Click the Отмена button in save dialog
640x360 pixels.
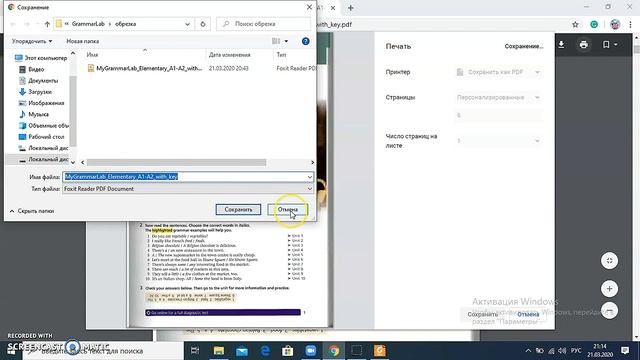coord(287,209)
